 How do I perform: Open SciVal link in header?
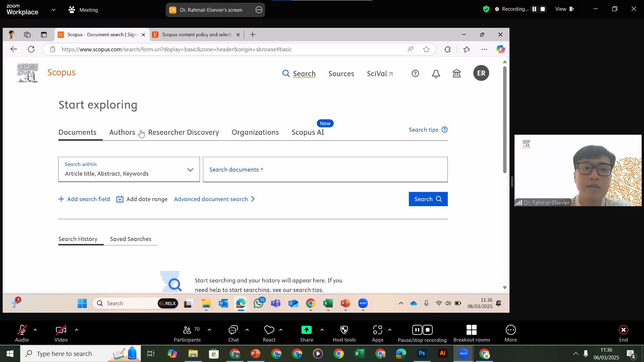pos(380,74)
